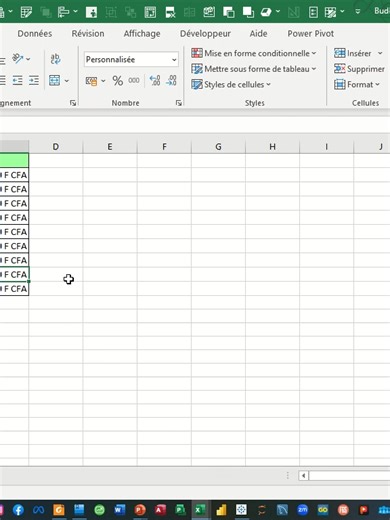Click the delete table row icon in quick access
390x520 pixels.
click(x=170, y=12)
